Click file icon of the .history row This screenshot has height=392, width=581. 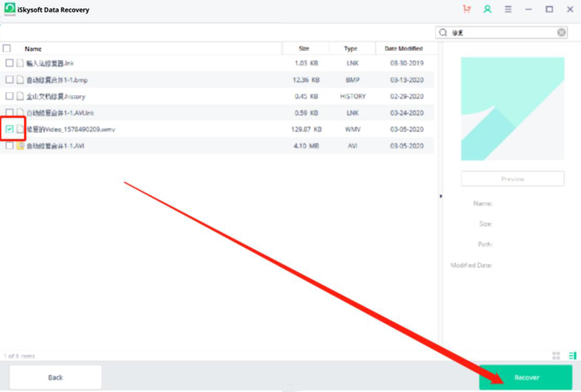coord(20,96)
